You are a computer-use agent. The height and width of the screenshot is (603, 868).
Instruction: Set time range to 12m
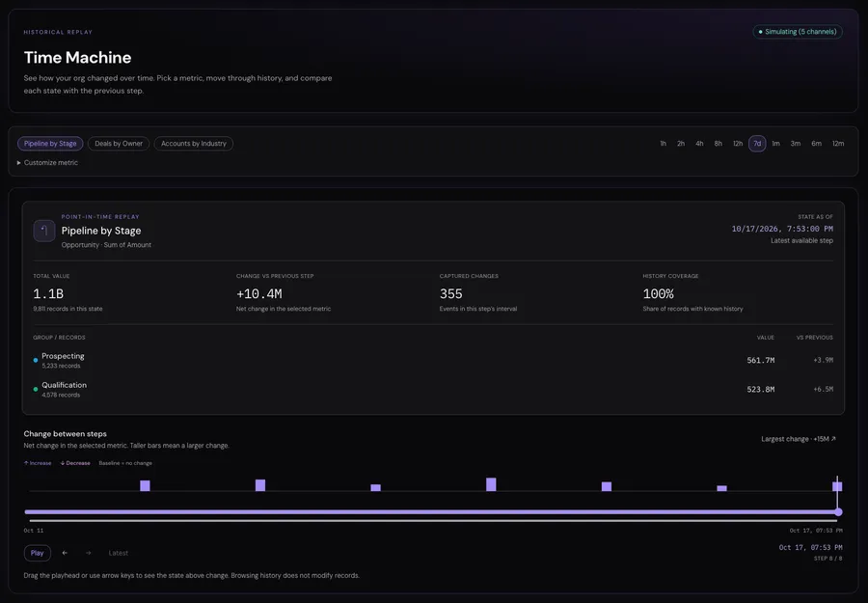(838, 144)
